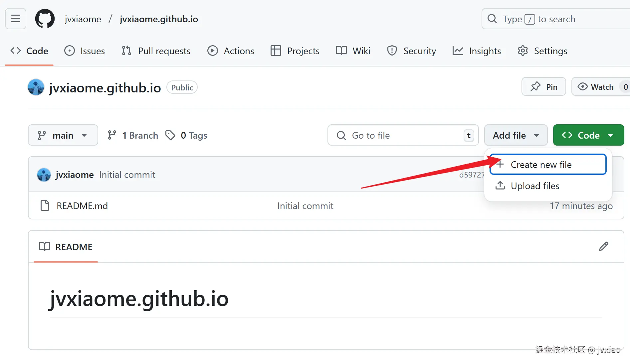Open repository Settings tab

click(x=542, y=51)
